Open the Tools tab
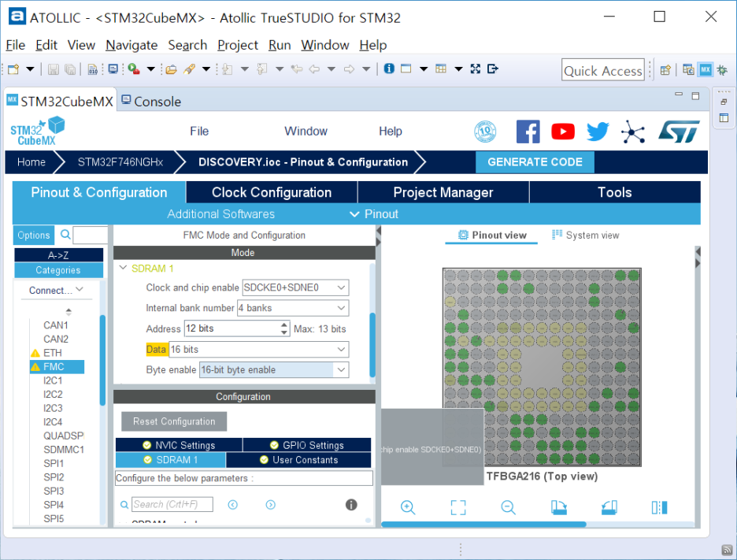The image size is (737, 560). 615,192
